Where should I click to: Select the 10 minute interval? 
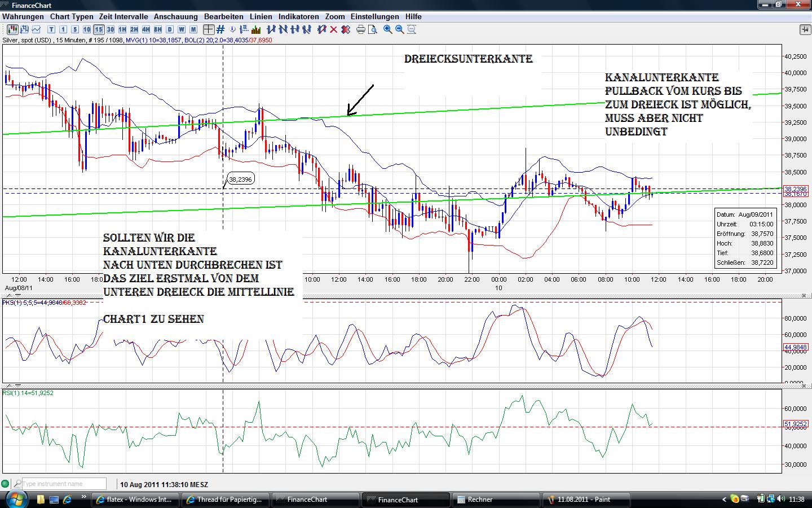(x=87, y=29)
